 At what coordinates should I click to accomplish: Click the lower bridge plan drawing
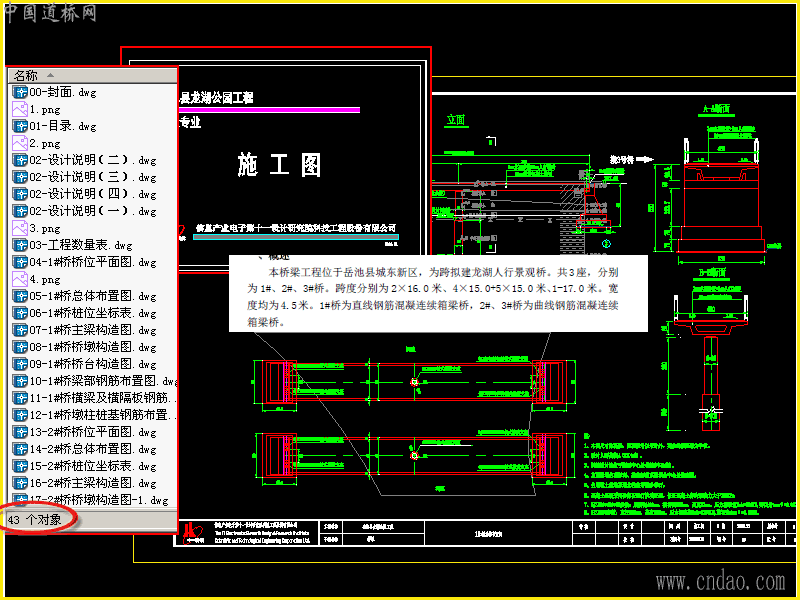[414, 455]
